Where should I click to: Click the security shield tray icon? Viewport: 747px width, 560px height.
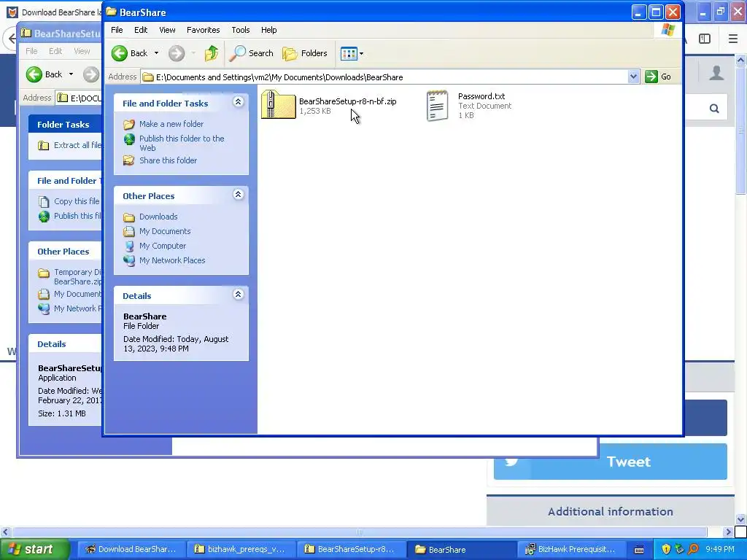point(666,550)
